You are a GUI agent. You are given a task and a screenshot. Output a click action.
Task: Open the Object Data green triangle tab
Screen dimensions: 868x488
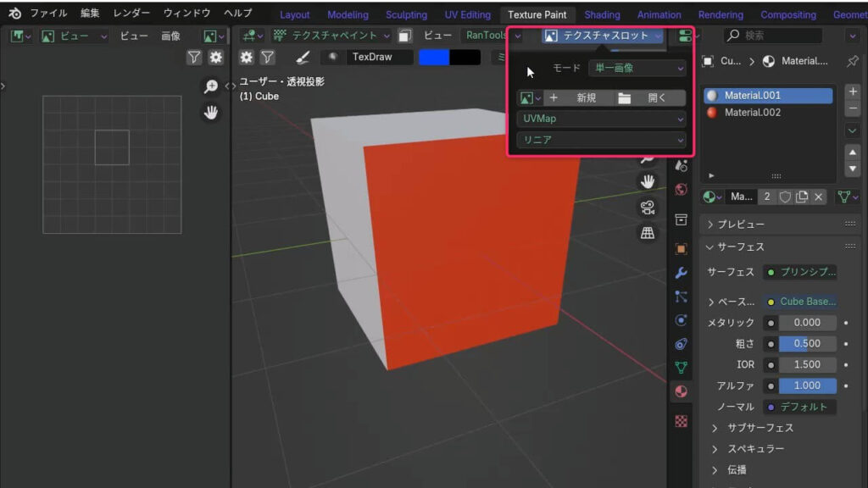[682, 368]
